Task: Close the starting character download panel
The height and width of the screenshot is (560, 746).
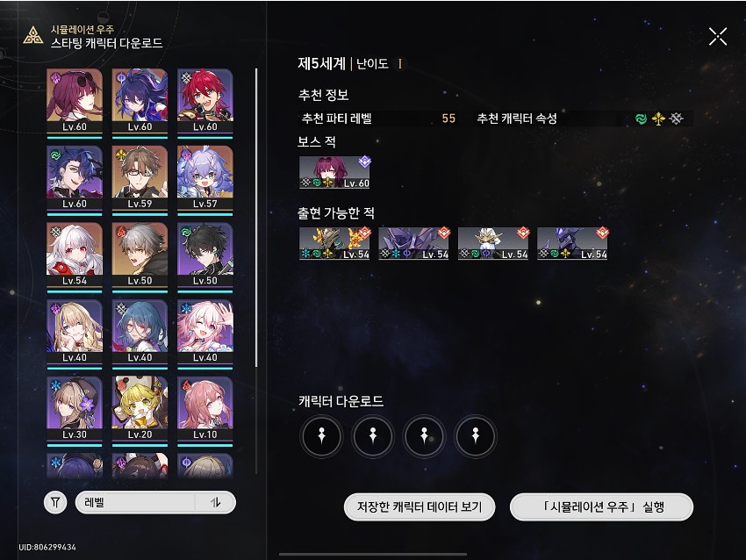Action: click(x=717, y=37)
